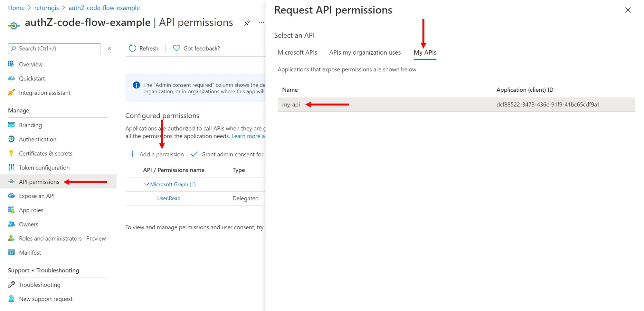This screenshot has width=644, height=311.
Task: Select the my-api row in the list
Action: [x=456, y=105]
